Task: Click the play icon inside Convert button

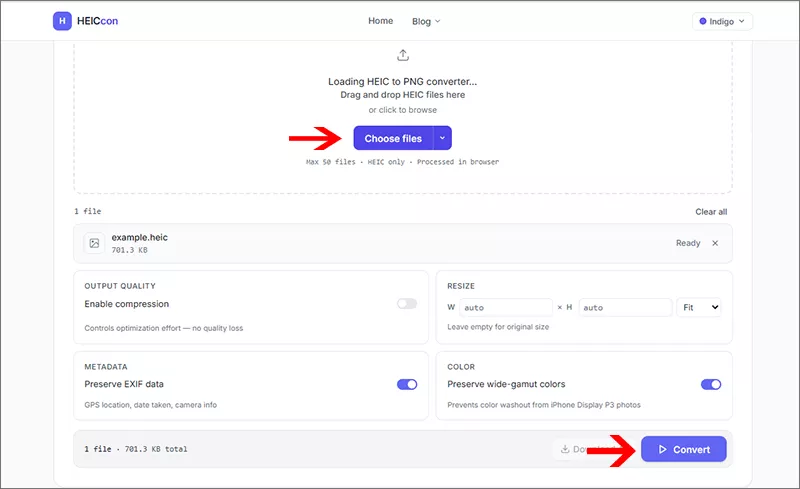Action: (x=662, y=449)
